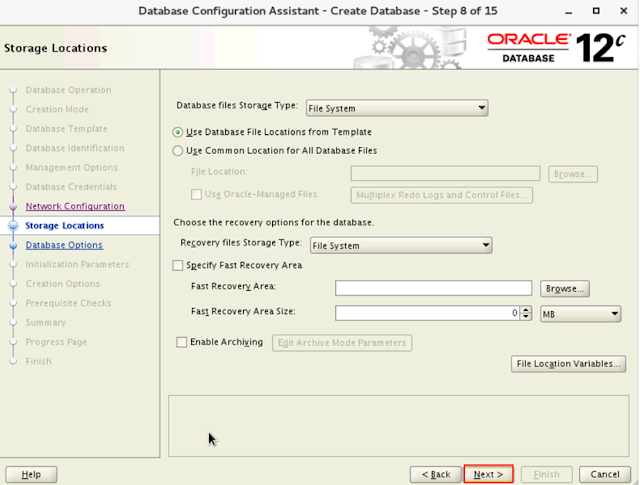Select the Progress Page step
Screen dimensions: 640x485
[56, 342]
